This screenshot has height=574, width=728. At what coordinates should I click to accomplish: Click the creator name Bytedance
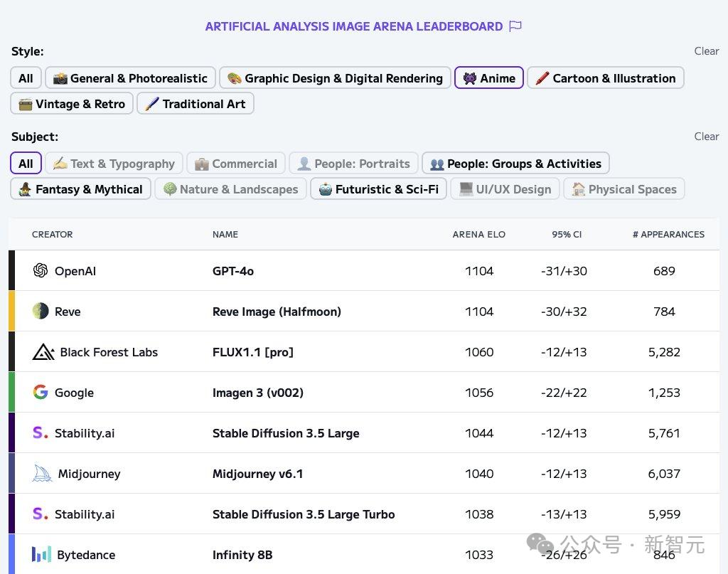click(86, 555)
